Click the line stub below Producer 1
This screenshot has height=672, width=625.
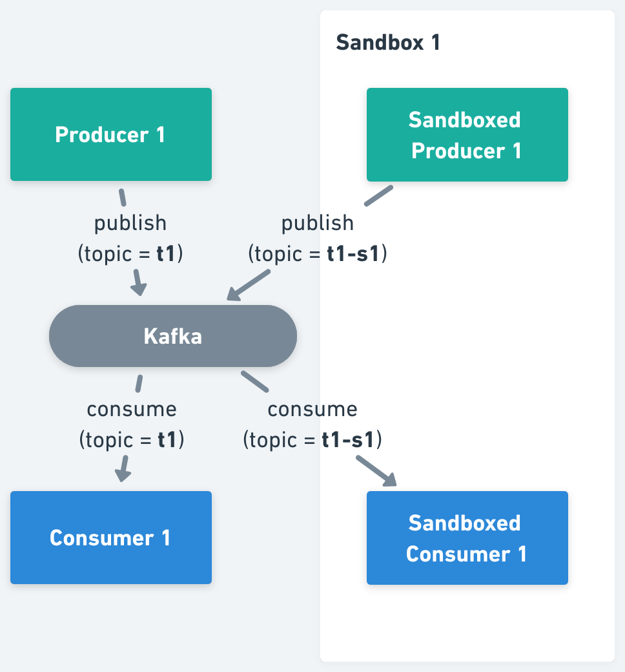pyautogui.click(x=122, y=198)
